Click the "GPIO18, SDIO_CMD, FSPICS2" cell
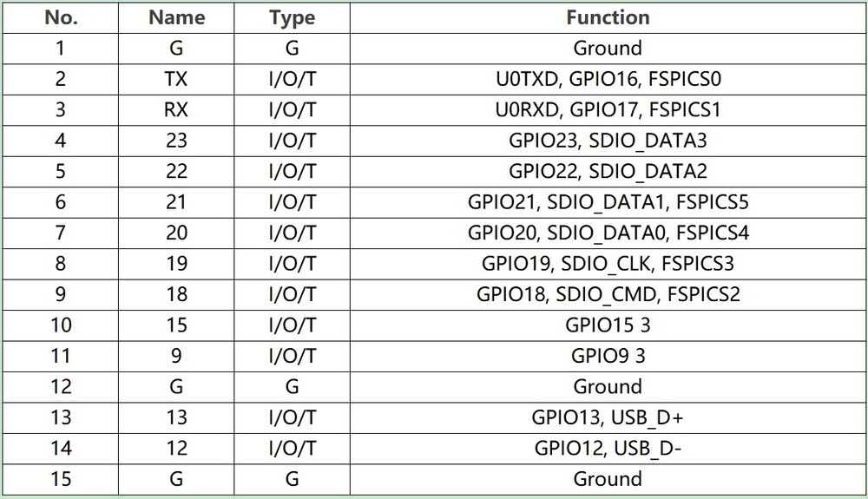 pyautogui.click(x=608, y=294)
